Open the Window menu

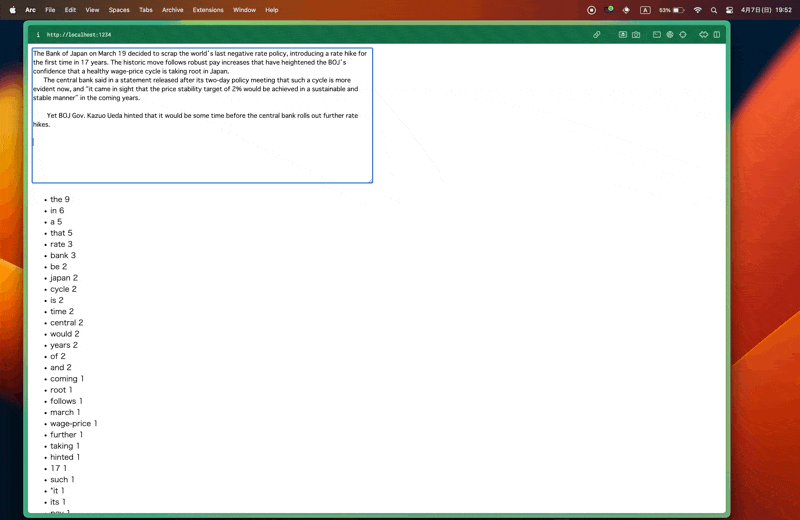pos(244,10)
